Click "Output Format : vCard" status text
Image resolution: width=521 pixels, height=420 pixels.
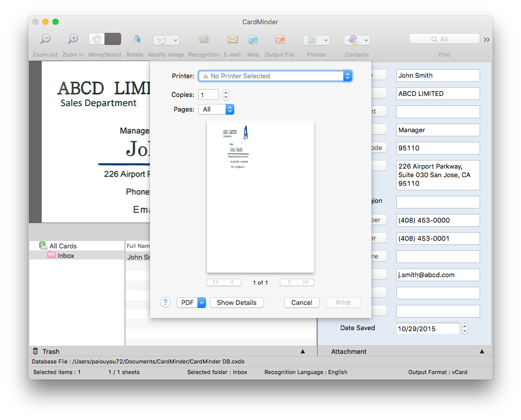tap(438, 372)
